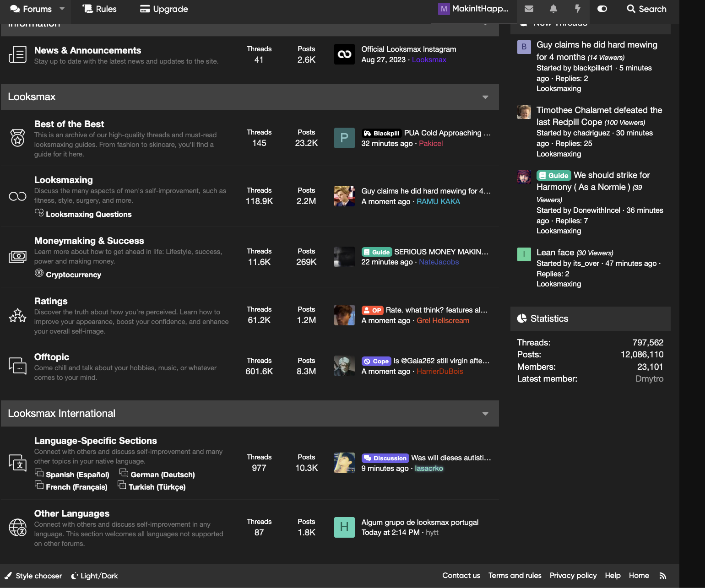Screen dimensions: 705x588
Task: Open the inbox envelope icon
Action: tap(529, 9)
